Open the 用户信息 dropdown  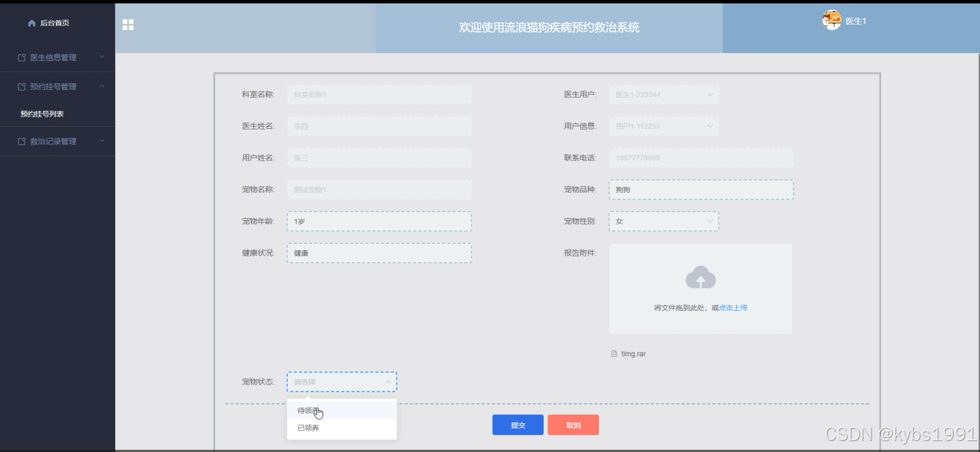point(663,126)
